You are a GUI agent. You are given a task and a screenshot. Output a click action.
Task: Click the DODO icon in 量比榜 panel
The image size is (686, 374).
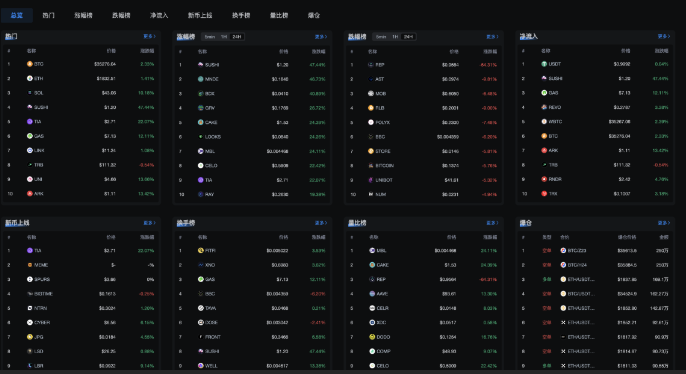click(372, 337)
